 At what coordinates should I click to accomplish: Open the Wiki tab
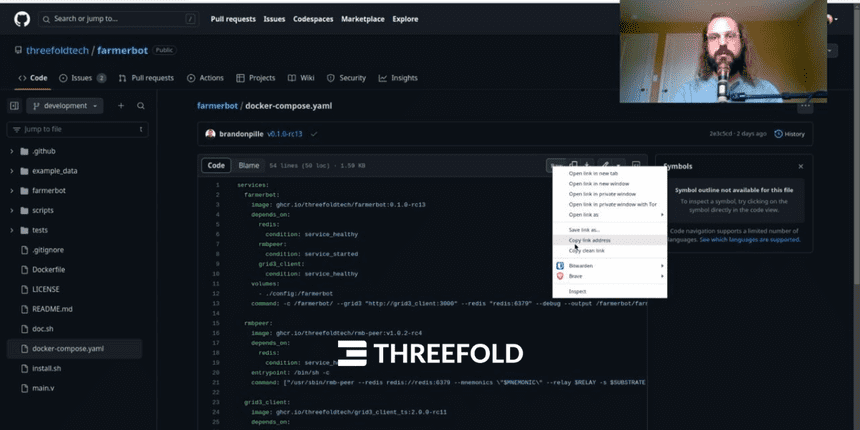coord(301,78)
